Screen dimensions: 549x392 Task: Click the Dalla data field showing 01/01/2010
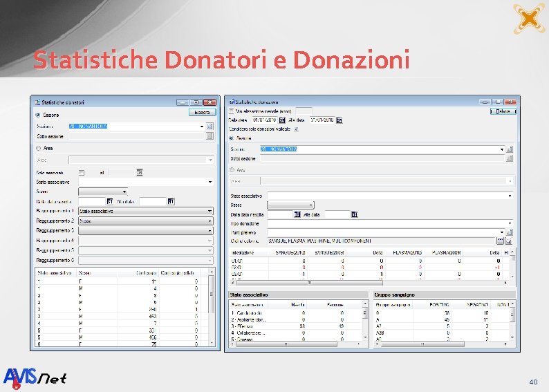point(265,120)
